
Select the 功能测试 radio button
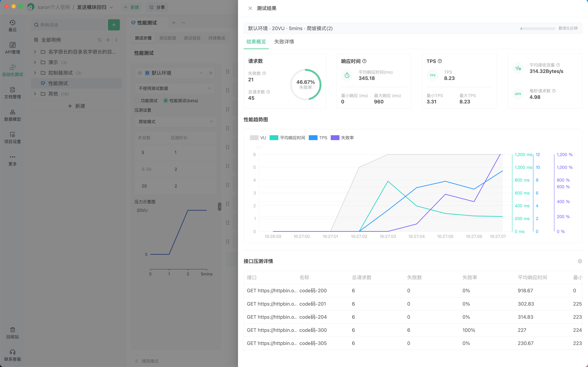[137, 100]
